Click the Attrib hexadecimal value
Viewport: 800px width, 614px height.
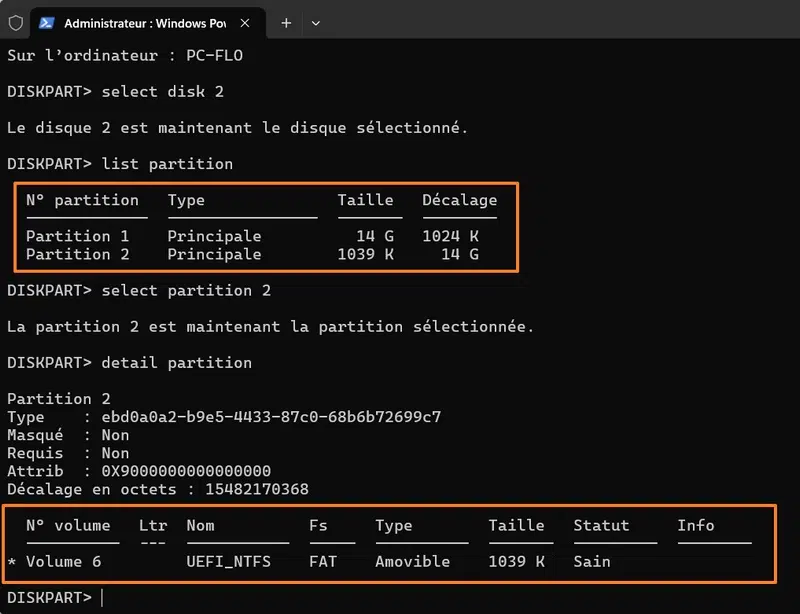coord(186,470)
